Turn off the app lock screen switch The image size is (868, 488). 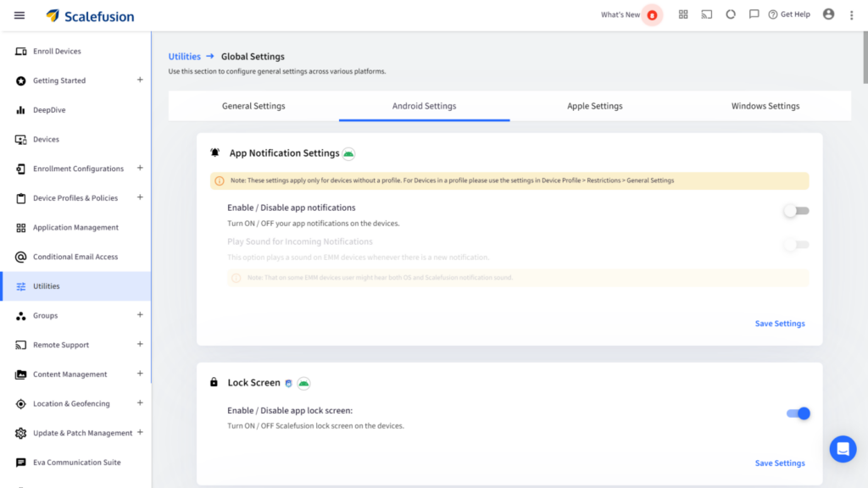point(798,413)
